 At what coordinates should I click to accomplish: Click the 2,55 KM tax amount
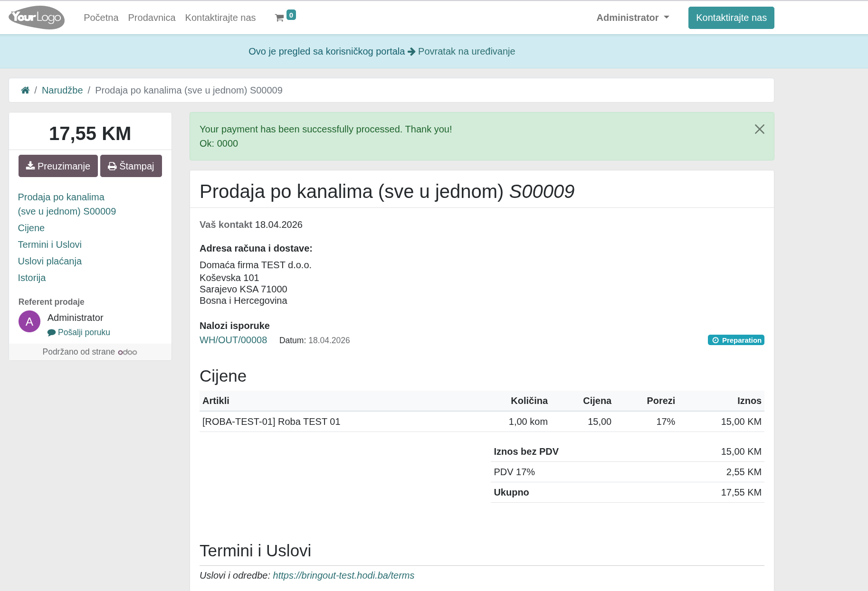point(744,472)
